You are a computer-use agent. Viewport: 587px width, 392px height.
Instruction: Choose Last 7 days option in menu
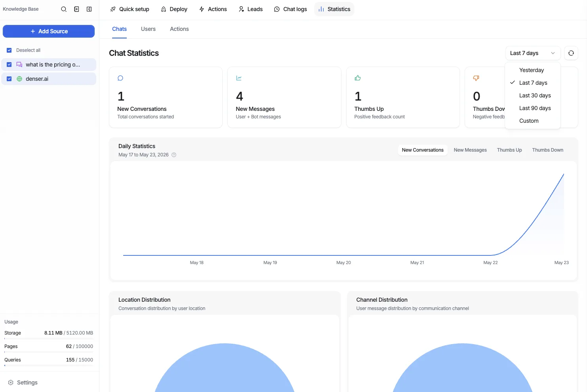(533, 83)
